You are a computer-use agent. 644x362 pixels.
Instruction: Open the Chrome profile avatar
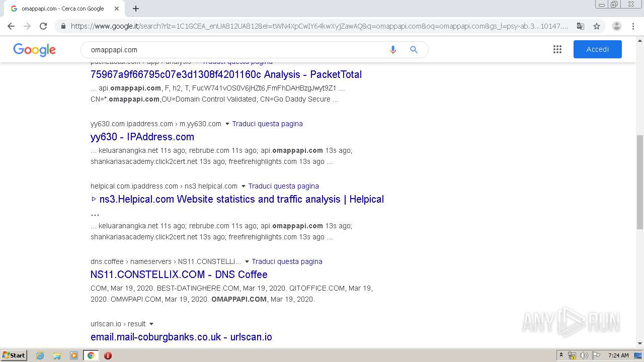coord(617,26)
